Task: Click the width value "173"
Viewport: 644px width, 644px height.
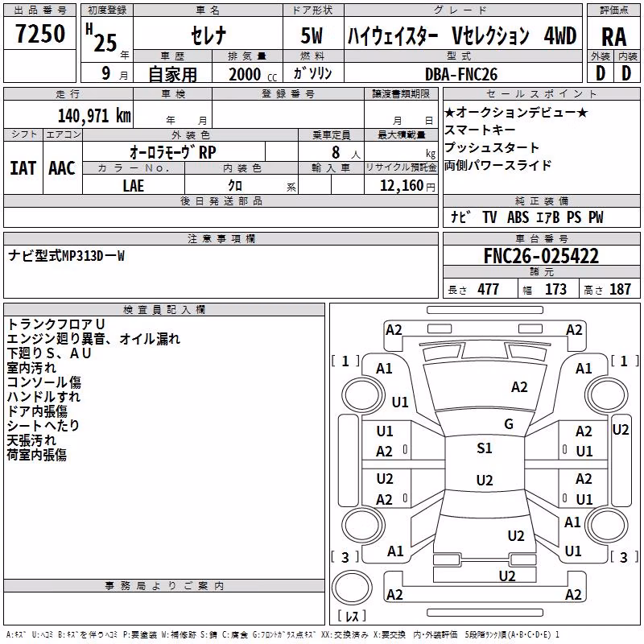Action: pyautogui.click(x=555, y=290)
